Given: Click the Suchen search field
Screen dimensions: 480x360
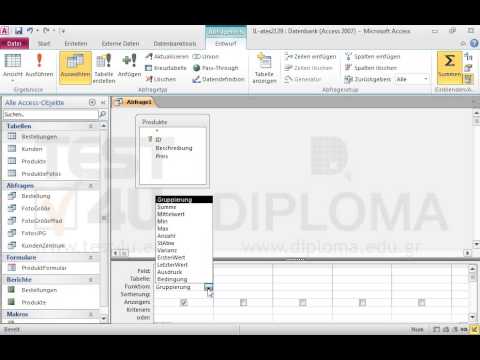Looking at the screenshot, I should [51, 114].
